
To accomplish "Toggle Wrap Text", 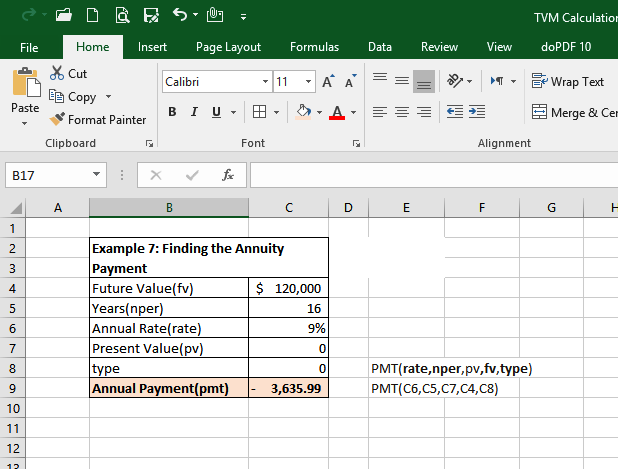I will (568, 81).
